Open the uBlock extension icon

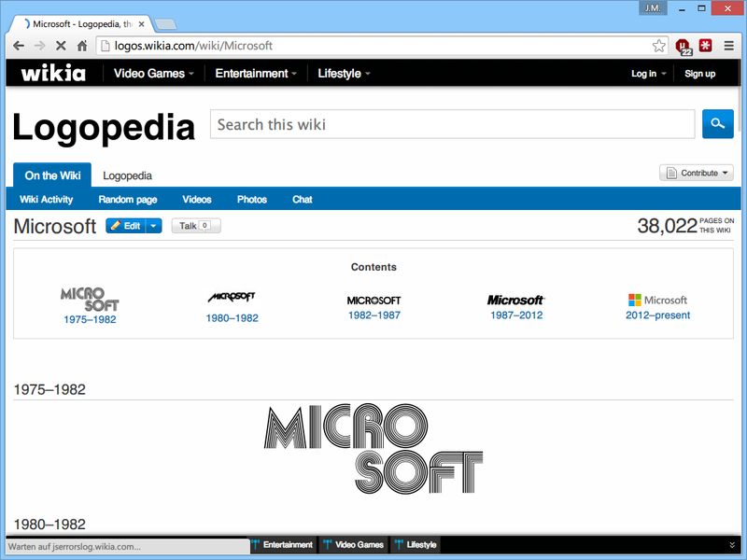[684, 47]
